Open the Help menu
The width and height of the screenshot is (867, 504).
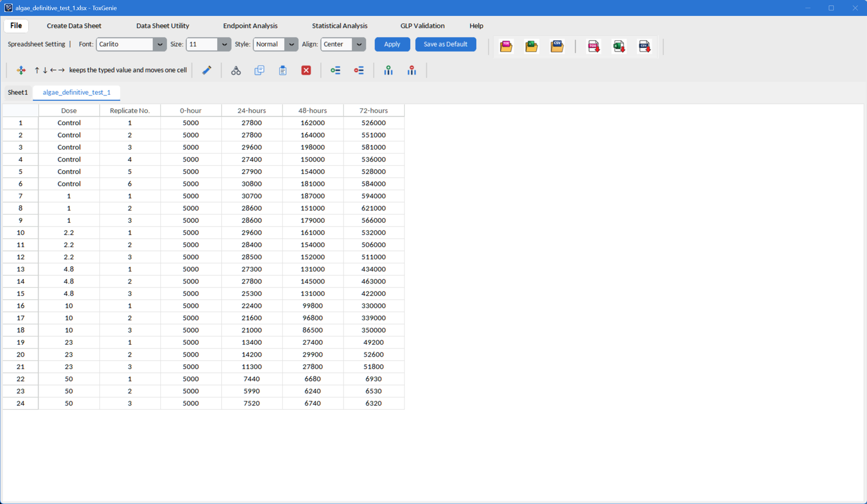476,25
